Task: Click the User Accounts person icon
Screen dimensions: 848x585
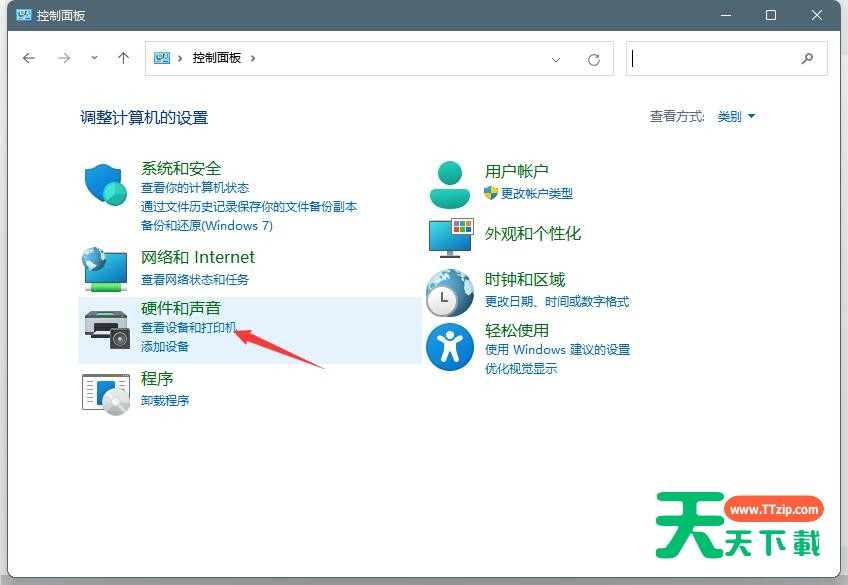Action: point(449,183)
